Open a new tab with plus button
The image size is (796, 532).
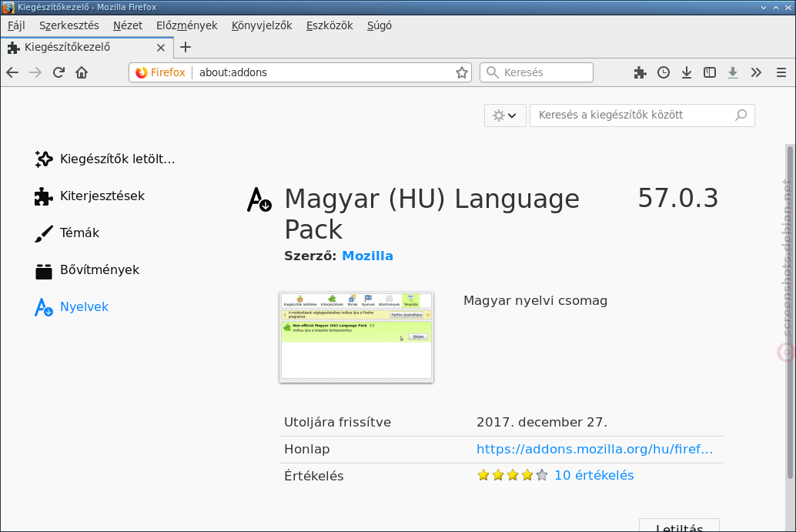click(186, 47)
